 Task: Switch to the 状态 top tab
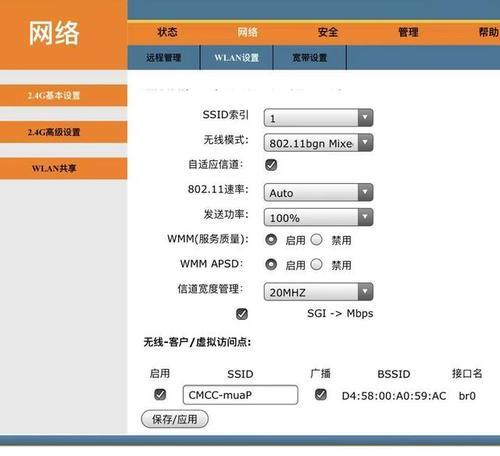(x=167, y=32)
